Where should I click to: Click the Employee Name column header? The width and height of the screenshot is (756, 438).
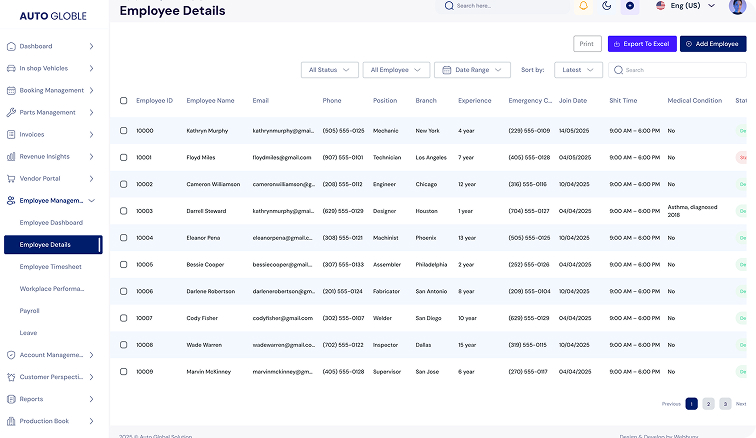(x=210, y=101)
